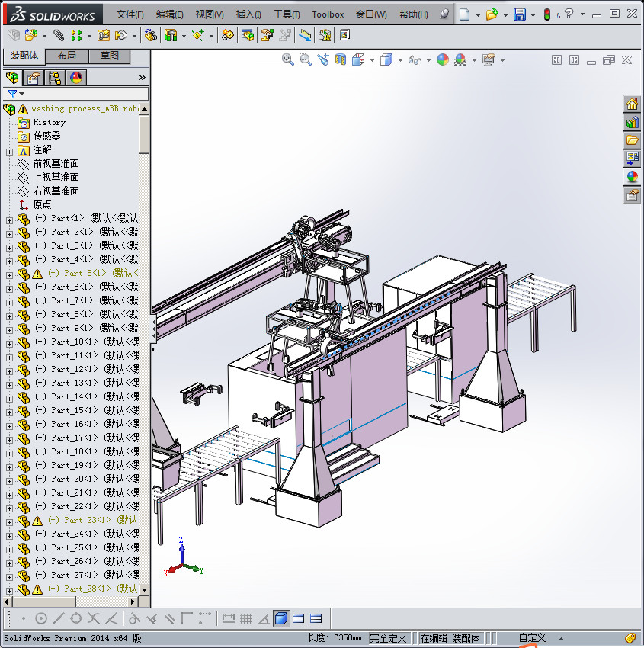Click the edit appearance color sphere icon
Viewport: 644px width, 648px height.
click(x=443, y=59)
